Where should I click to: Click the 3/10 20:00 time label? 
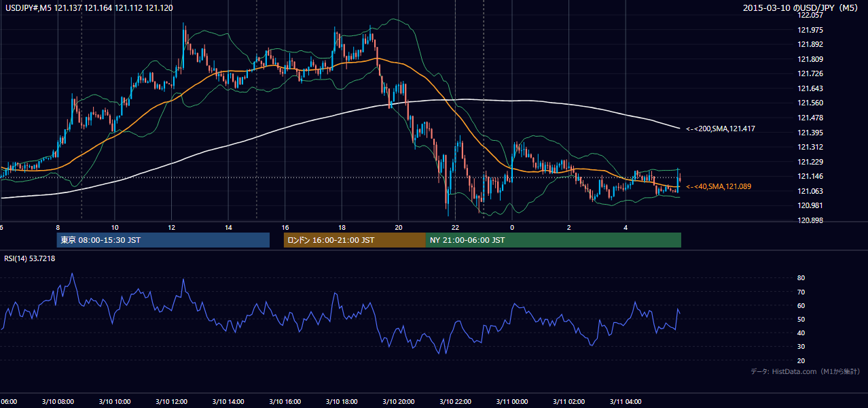(x=398, y=402)
